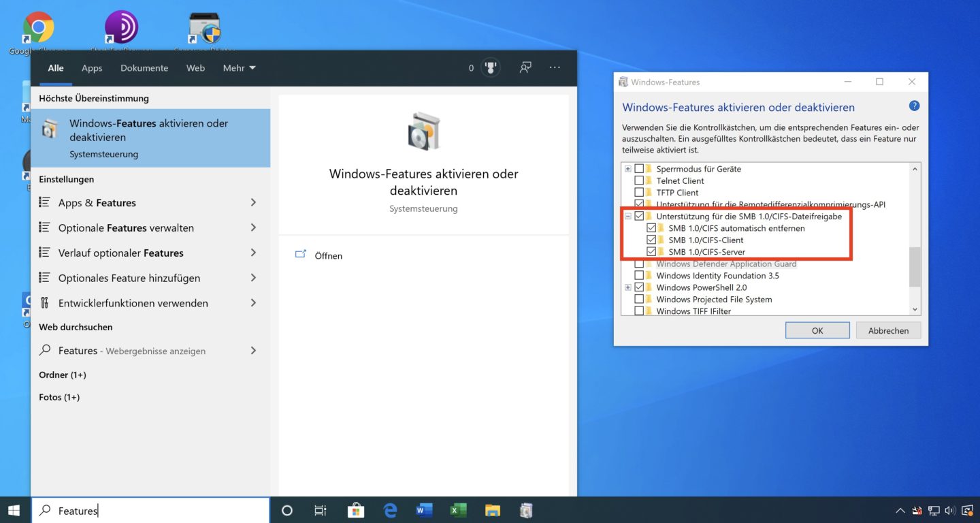Switch to the Apps search tab

pyautogui.click(x=92, y=68)
